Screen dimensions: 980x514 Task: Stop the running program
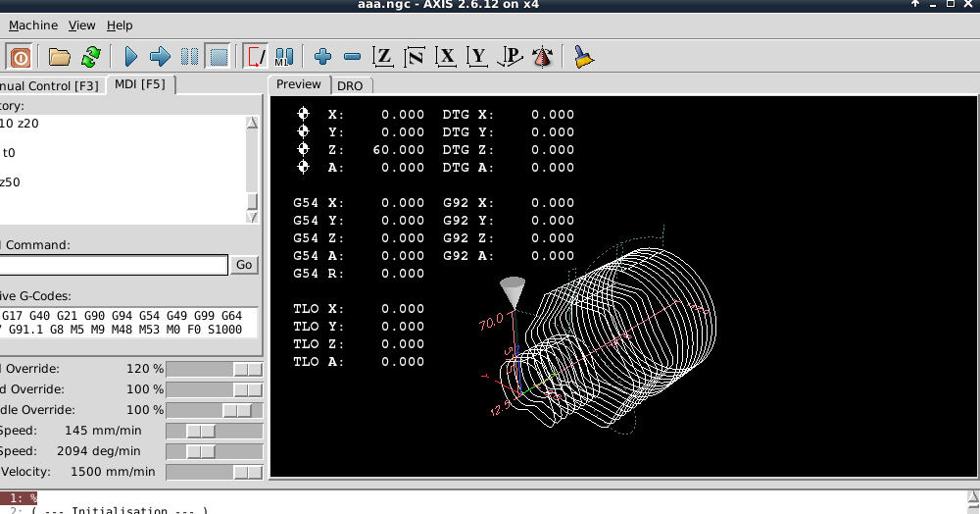[219, 57]
